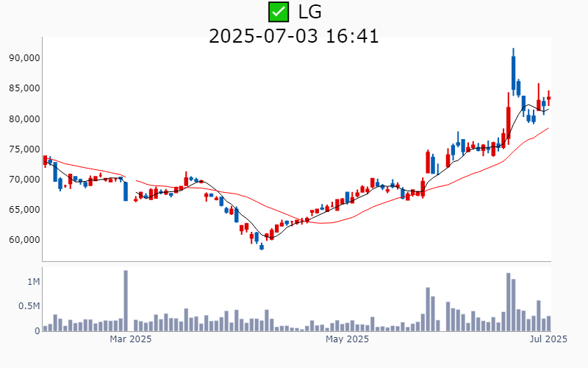Click the 70,000 price axis label
Viewport: 588px width, 368px height.
pos(24,180)
